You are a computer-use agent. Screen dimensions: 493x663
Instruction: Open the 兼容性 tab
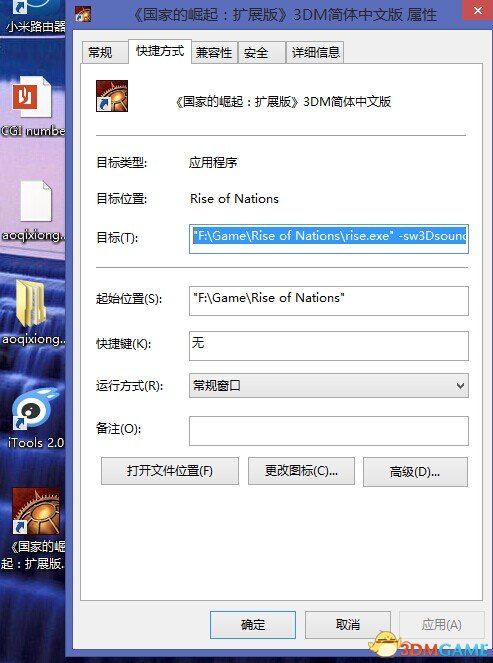coord(214,52)
